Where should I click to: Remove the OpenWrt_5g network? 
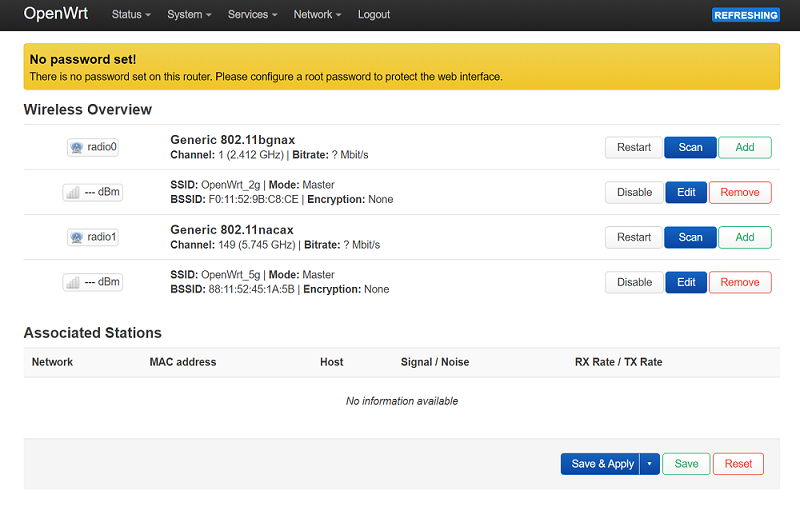click(x=740, y=282)
